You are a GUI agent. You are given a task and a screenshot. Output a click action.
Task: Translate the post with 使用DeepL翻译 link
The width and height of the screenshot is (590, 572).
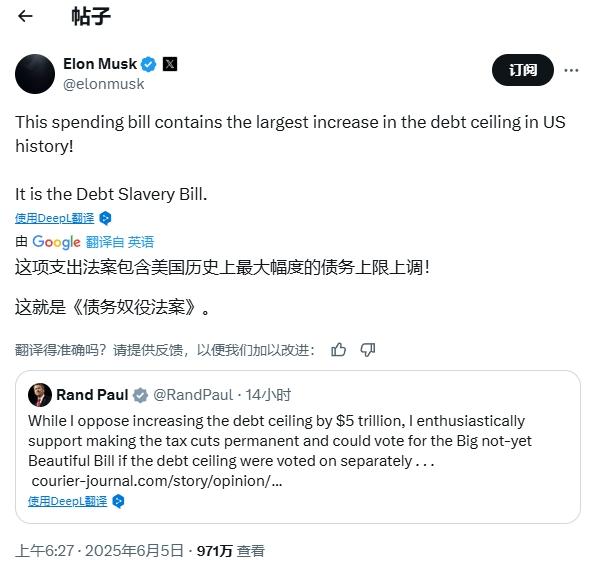(x=55, y=218)
